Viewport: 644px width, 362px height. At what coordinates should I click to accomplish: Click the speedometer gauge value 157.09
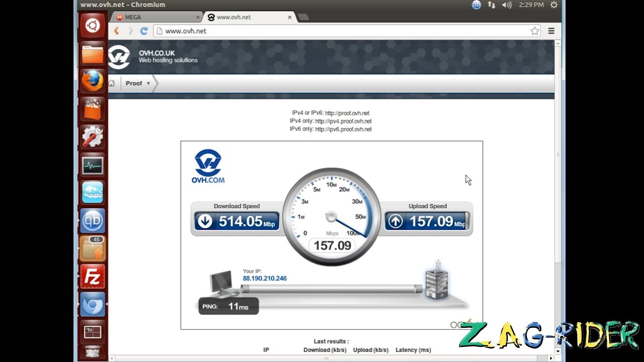(x=332, y=245)
